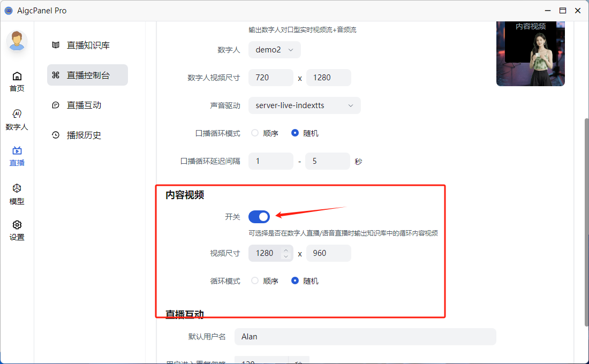589x364 pixels.
Task: Click the 播报历史 clock icon
Action: 56,135
